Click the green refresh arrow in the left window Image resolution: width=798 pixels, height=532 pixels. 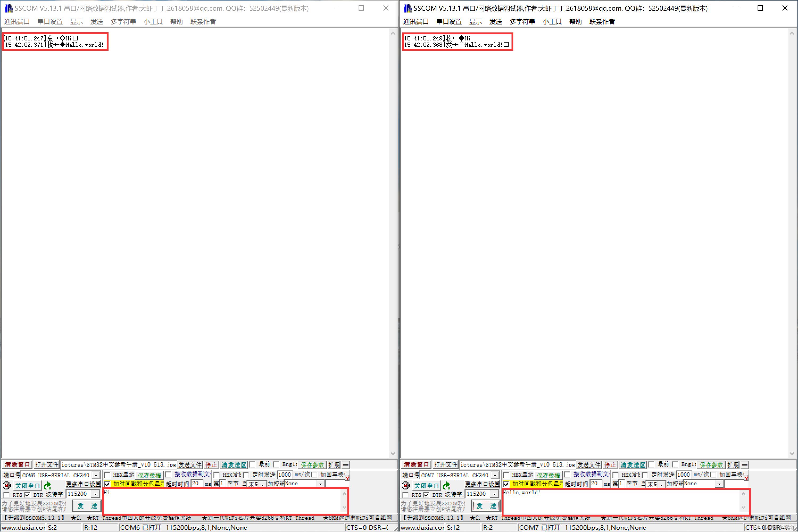point(48,485)
